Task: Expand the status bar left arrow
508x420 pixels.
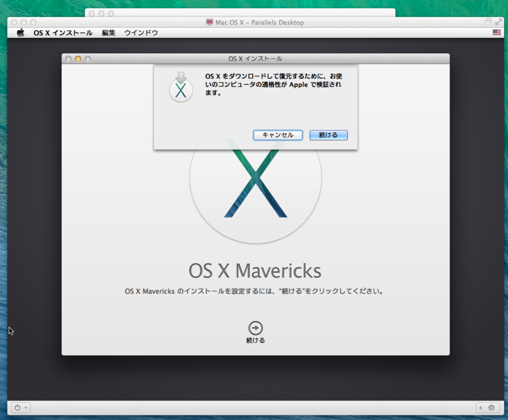Action: tap(481, 408)
